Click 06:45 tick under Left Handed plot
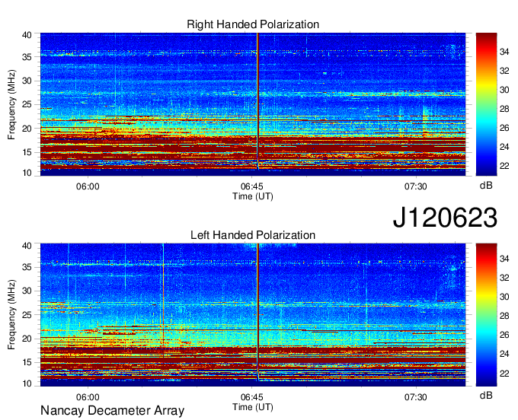The image size is (518, 420). click(251, 397)
